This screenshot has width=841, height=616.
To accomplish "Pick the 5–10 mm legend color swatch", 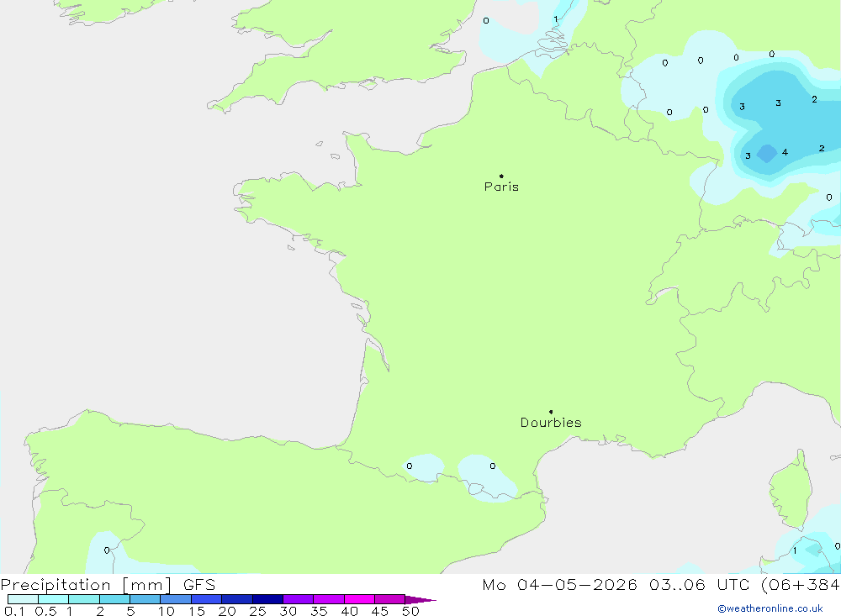I will [x=145, y=599].
